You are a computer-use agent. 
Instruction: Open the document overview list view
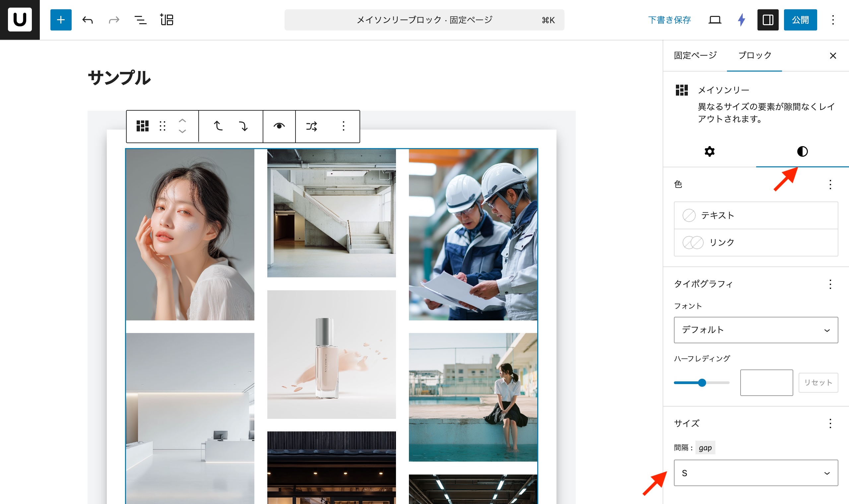pos(140,20)
